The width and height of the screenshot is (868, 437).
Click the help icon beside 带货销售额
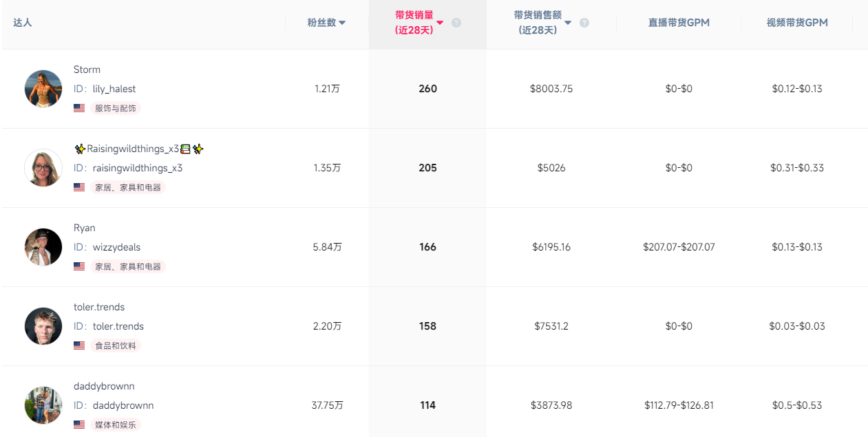(x=584, y=23)
